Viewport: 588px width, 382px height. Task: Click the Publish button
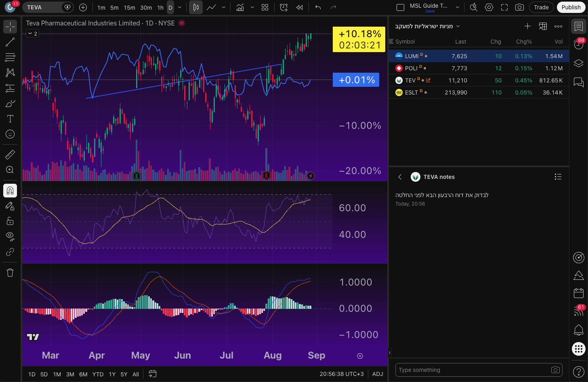click(571, 7)
